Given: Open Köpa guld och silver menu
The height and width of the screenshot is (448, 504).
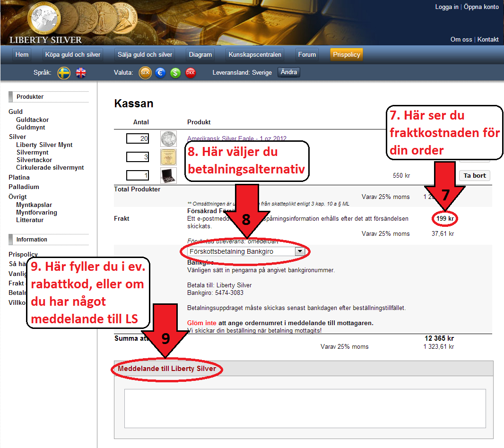Looking at the screenshot, I should point(73,55).
